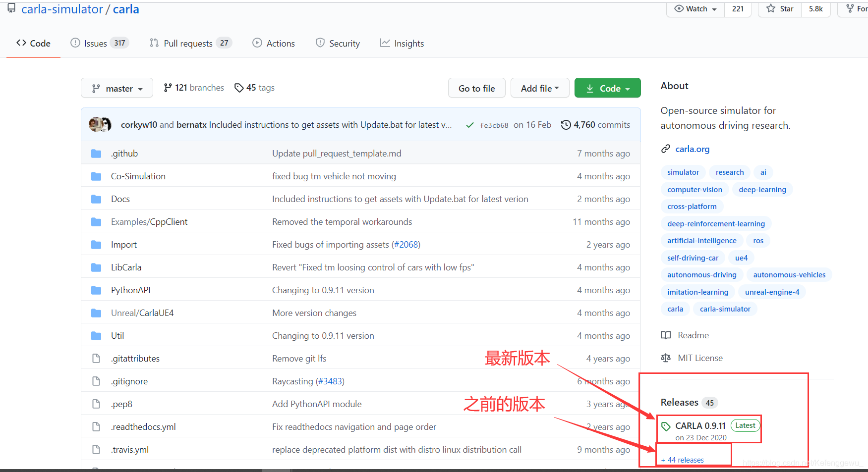Open the .github folder icon
This screenshot has width=868, height=472.
tap(96, 154)
